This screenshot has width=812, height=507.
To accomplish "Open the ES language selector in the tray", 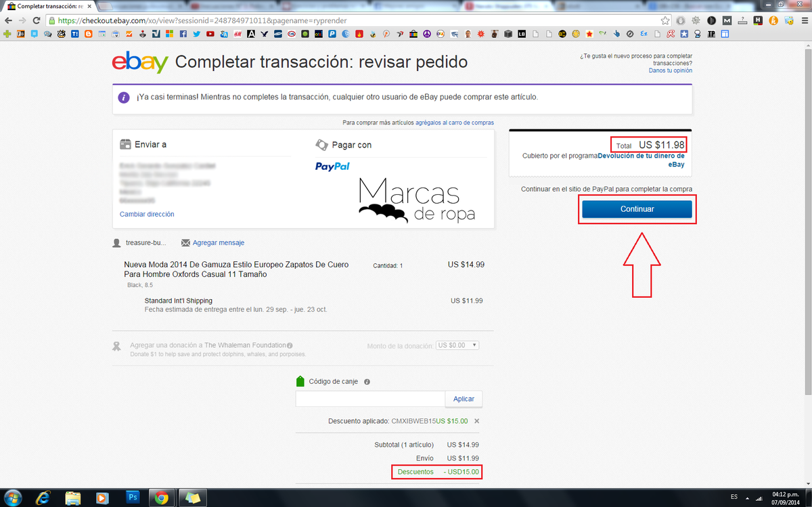I will point(734,497).
